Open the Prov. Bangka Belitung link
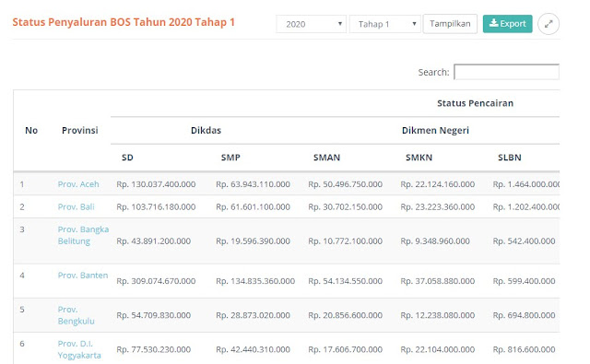The image size is (590, 364). [83, 235]
